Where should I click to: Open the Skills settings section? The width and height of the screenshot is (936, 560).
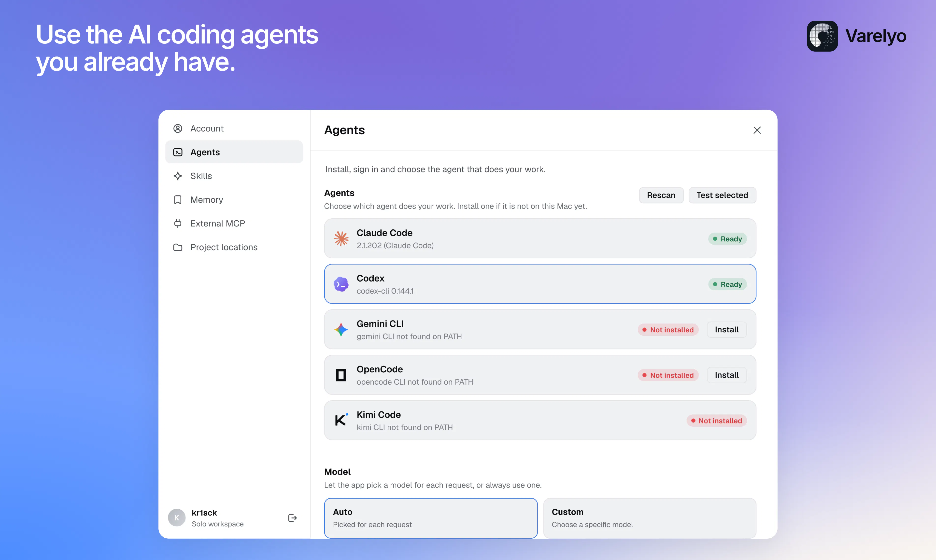[x=234, y=176]
